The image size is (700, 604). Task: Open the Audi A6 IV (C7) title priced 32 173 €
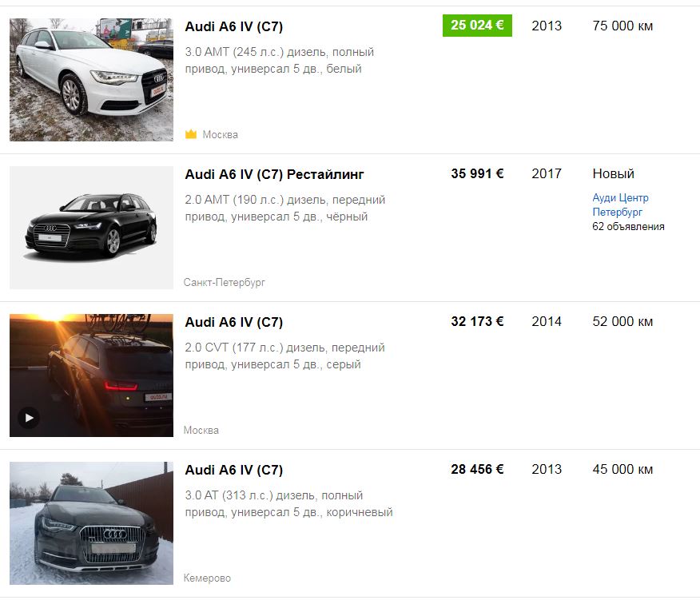coord(234,322)
